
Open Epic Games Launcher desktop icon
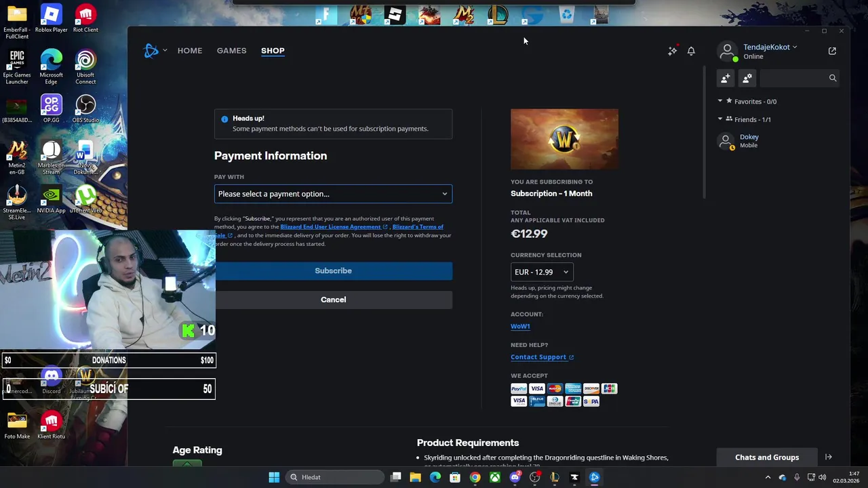pos(17,67)
